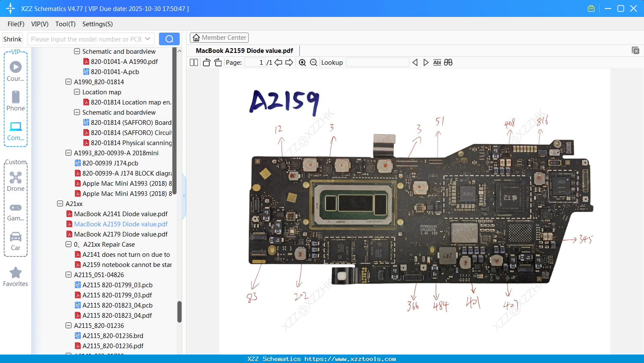Open the Car category
Screen dimensions: 644x363
point(16,241)
